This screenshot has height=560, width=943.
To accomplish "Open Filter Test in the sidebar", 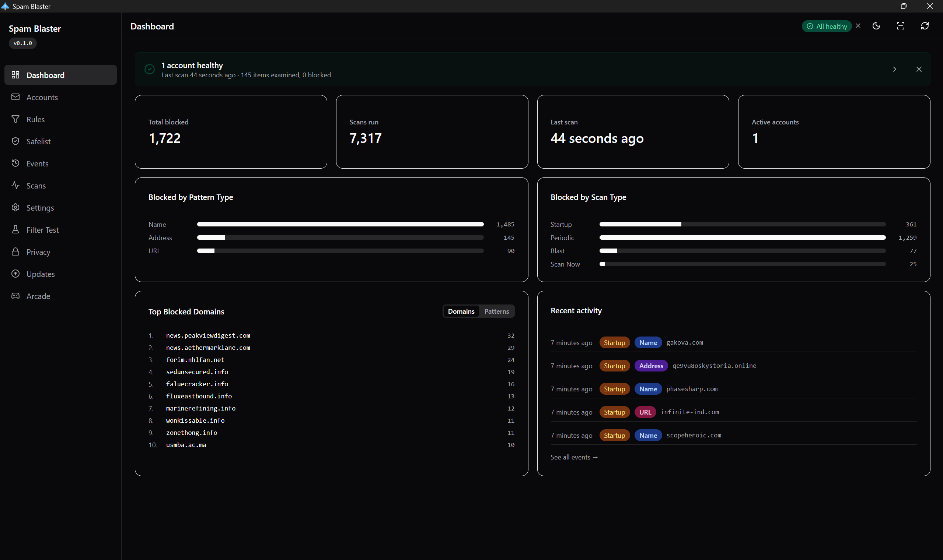I will [60, 229].
